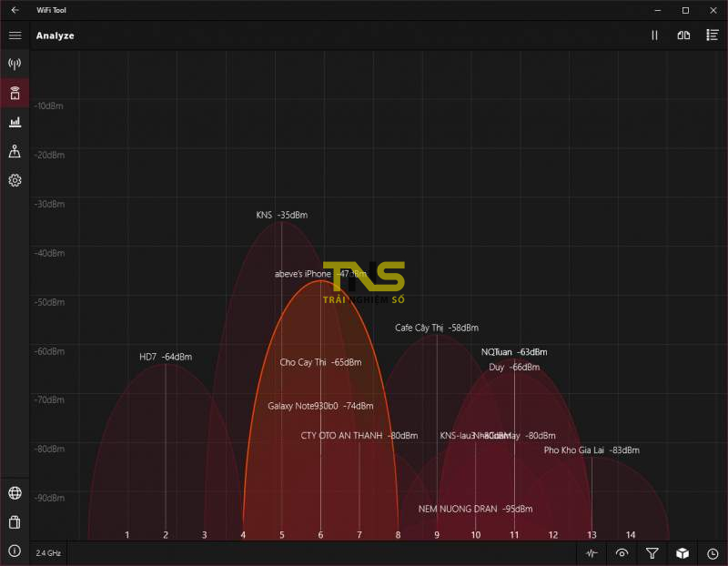The image size is (728, 566).
Task: Click the shopping bag store icon
Action: tap(15, 522)
